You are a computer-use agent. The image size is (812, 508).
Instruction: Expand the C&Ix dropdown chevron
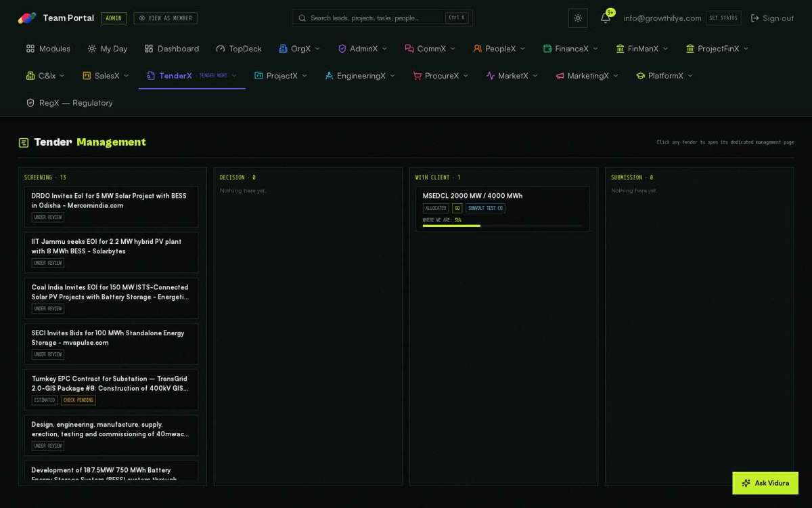pos(62,76)
